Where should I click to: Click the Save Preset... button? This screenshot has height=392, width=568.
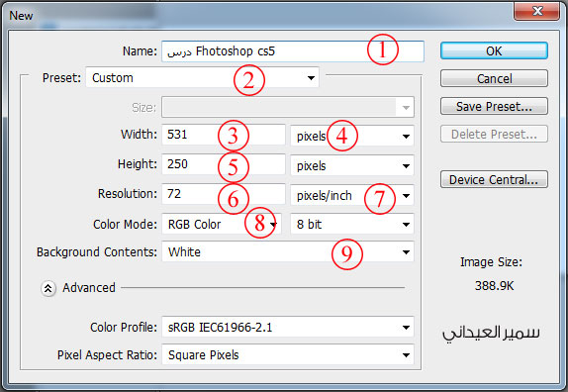tap(494, 106)
